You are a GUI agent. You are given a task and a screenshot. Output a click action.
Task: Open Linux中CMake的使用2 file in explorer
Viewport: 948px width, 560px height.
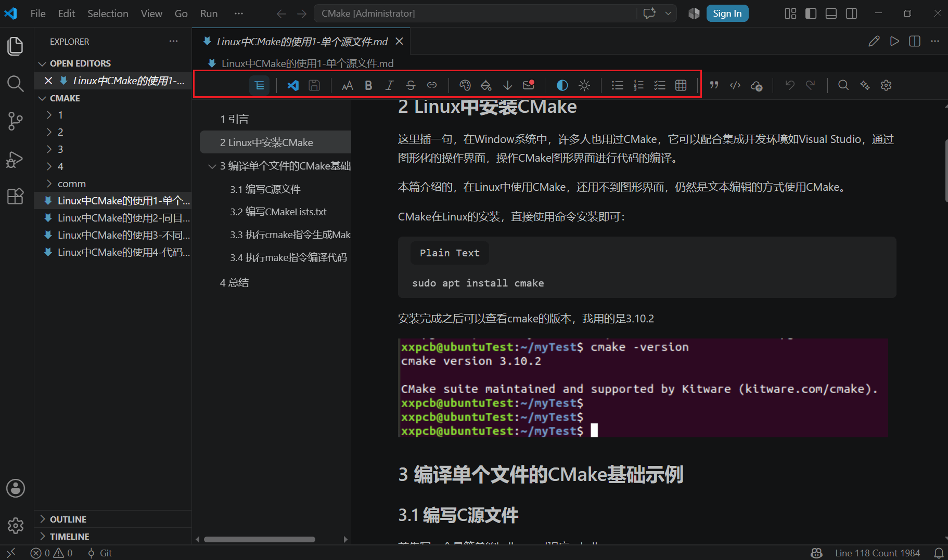(x=113, y=218)
